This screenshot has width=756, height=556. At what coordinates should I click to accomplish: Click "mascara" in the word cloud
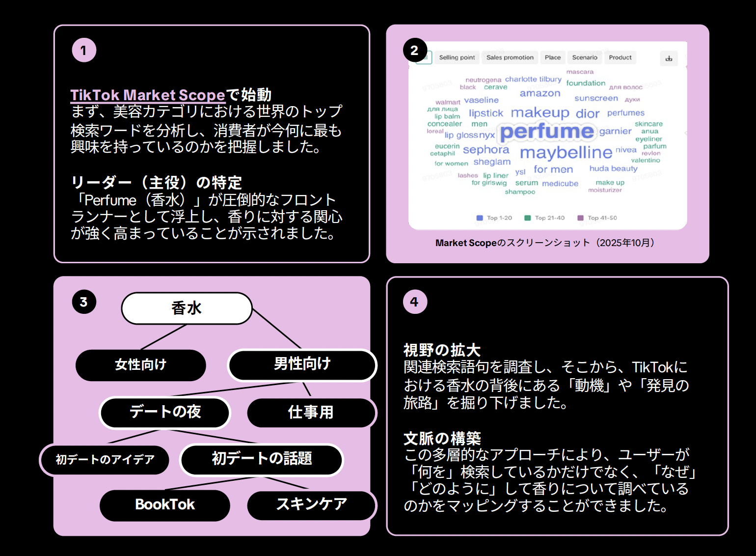coord(580,72)
